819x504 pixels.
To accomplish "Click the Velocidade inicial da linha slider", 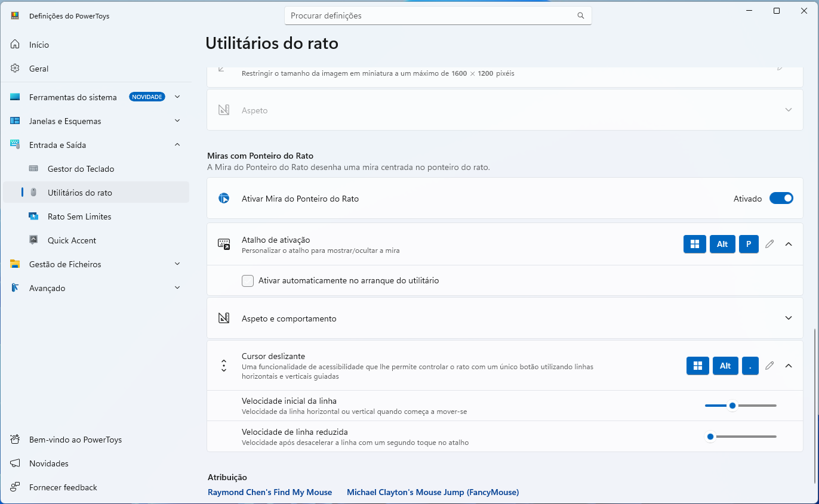I will [x=740, y=406].
